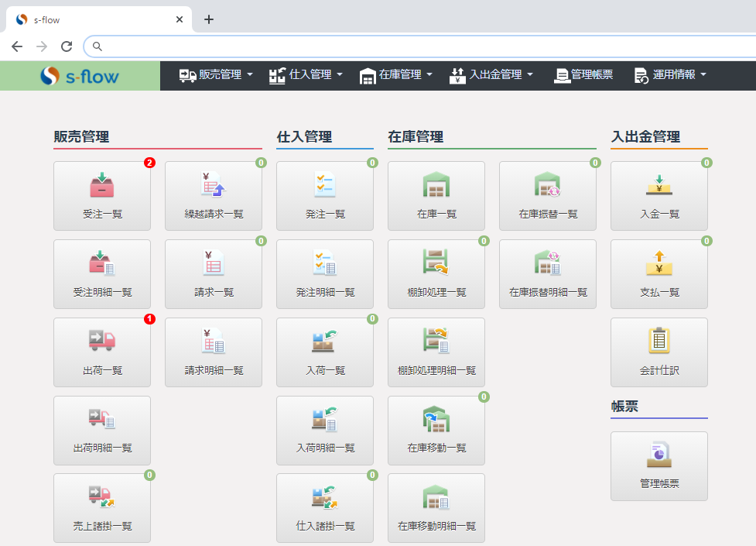Open the 棚卸処理一覧 stocktaking icon
This screenshot has width=756, height=546.
click(436, 273)
